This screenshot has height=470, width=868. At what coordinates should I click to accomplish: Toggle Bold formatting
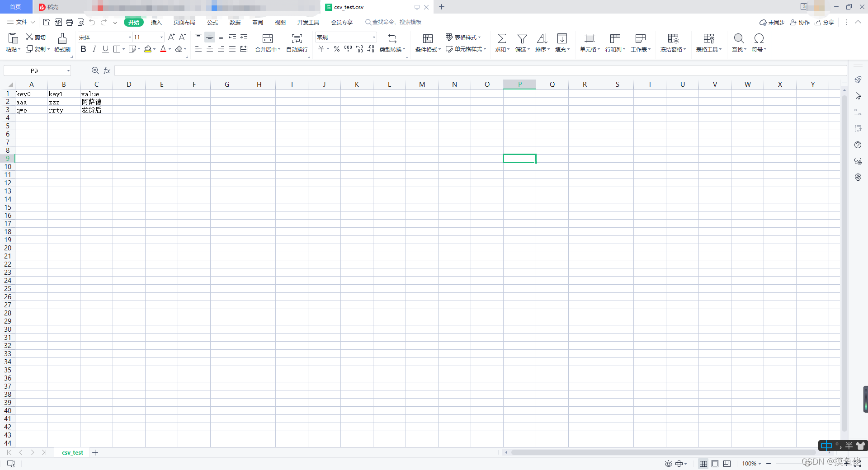[83, 49]
